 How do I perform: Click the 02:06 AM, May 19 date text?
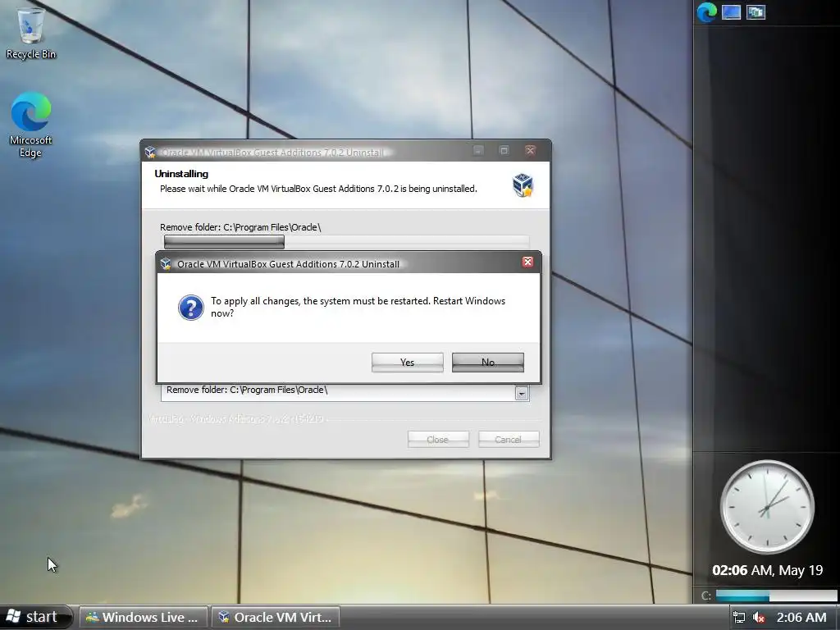pyautogui.click(x=767, y=570)
